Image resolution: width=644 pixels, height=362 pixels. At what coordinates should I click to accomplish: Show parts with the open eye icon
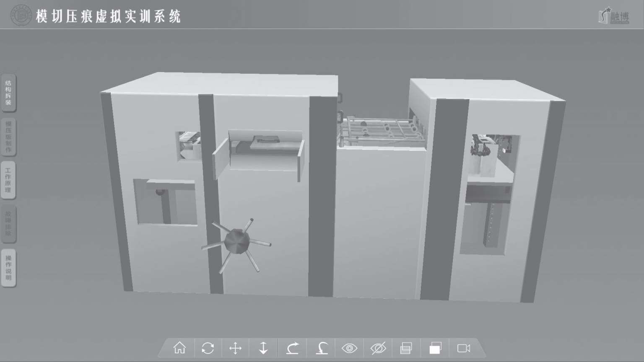click(x=349, y=348)
